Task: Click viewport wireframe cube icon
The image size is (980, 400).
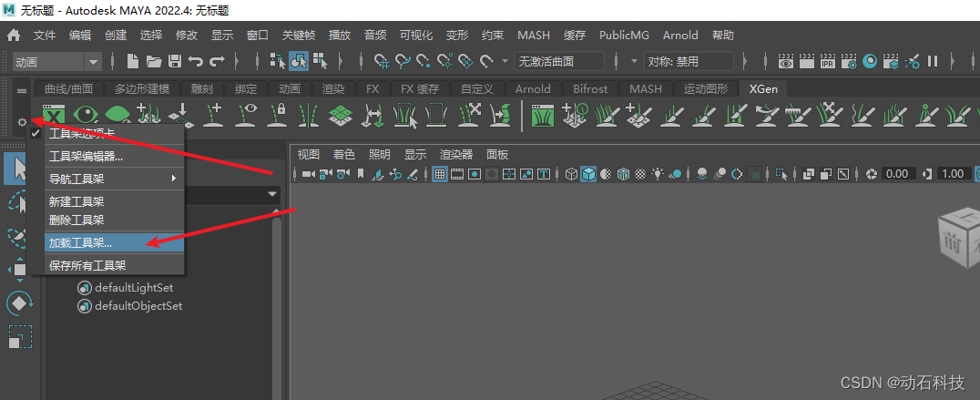Action: (x=571, y=174)
